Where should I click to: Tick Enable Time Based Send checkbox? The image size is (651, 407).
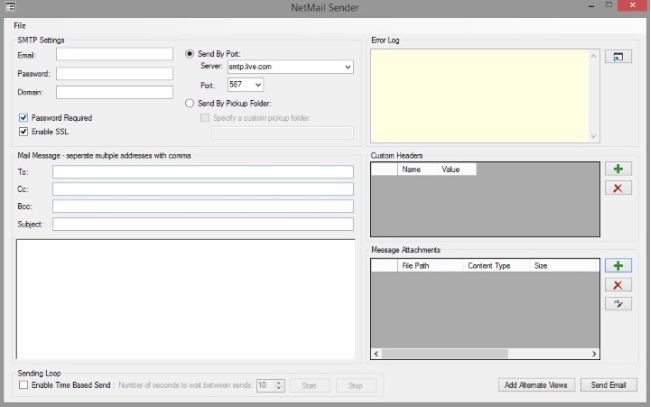23,385
